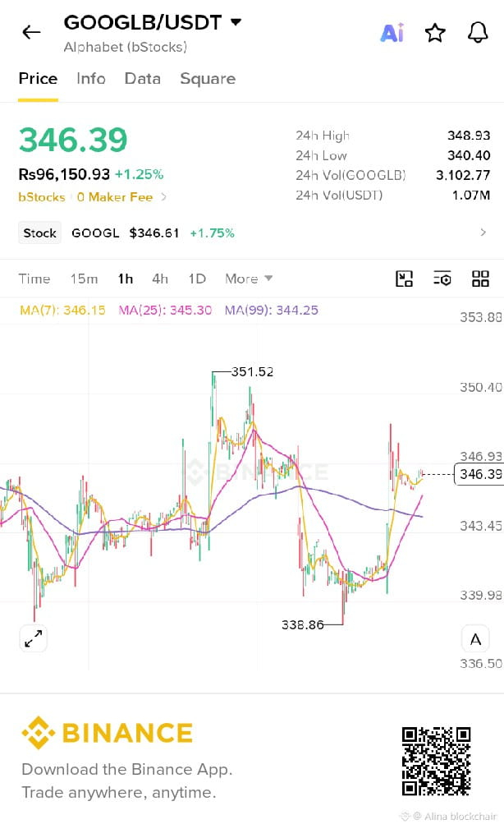Click the 351.52 high marker label
Viewport: 504px width, 829px height.
click(x=253, y=372)
